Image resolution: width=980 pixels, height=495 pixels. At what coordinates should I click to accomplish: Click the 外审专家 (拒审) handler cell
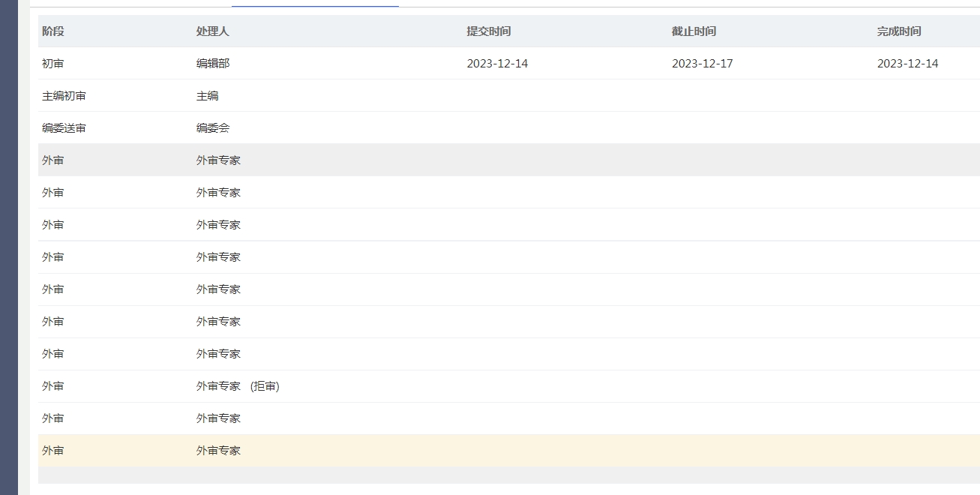pyautogui.click(x=238, y=386)
